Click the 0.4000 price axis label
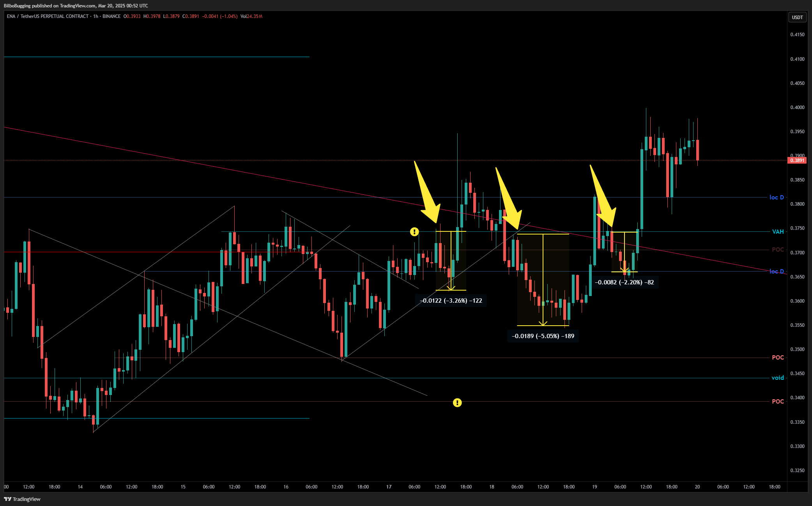This screenshot has height=506, width=812. (x=797, y=108)
